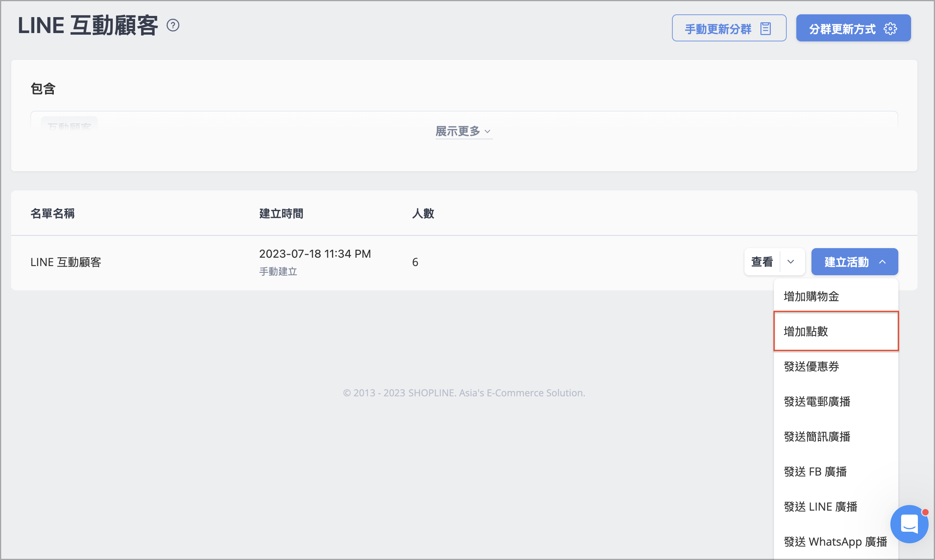Click the 手動更新分群 button
The image size is (935, 560).
click(729, 28)
